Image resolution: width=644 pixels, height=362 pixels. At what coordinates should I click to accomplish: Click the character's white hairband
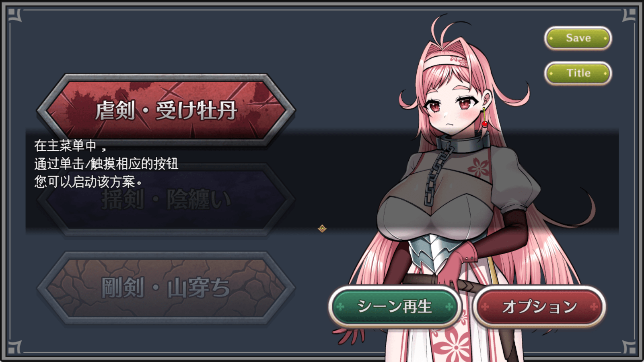coord(444,61)
